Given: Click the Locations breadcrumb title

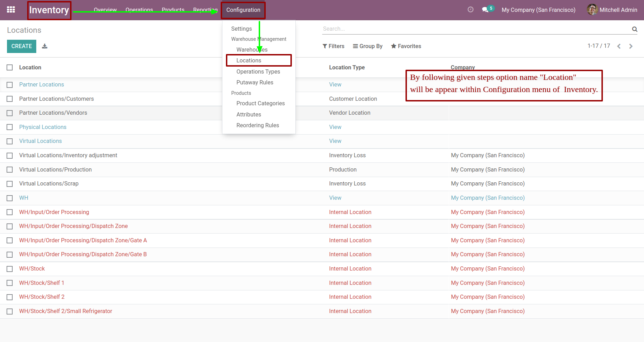Looking at the screenshot, I should tap(24, 30).
